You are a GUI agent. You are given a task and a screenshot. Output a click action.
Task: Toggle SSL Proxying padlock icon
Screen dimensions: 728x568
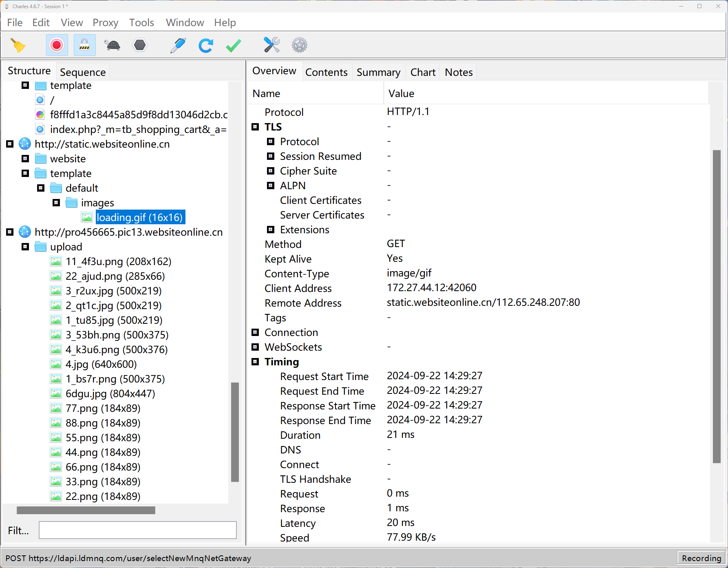(x=84, y=45)
